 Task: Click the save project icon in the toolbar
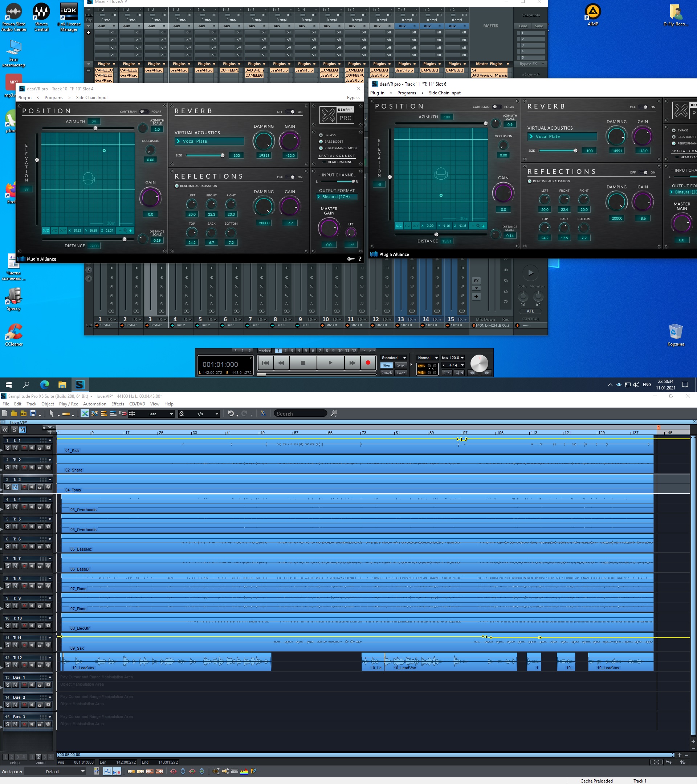(33, 413)
